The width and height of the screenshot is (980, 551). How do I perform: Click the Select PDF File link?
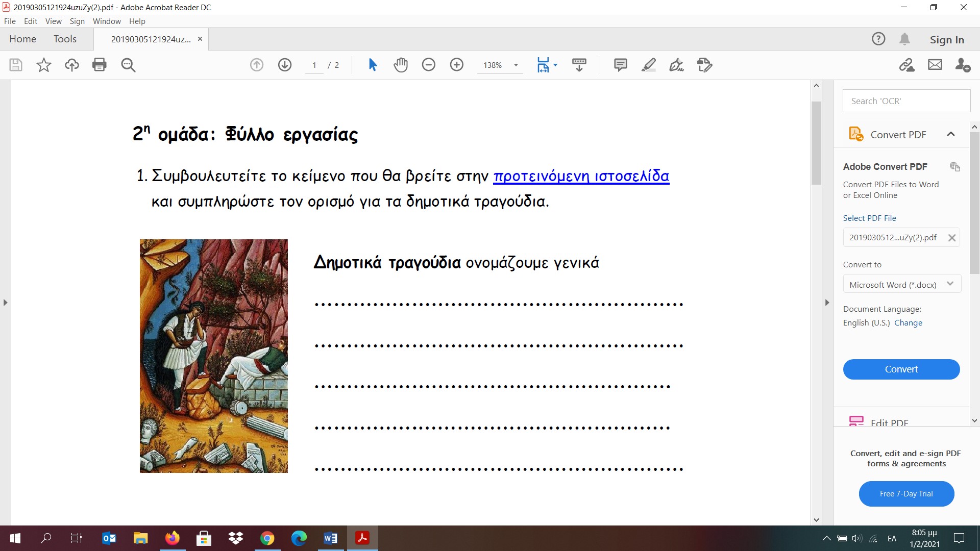(x=869, y=218)
